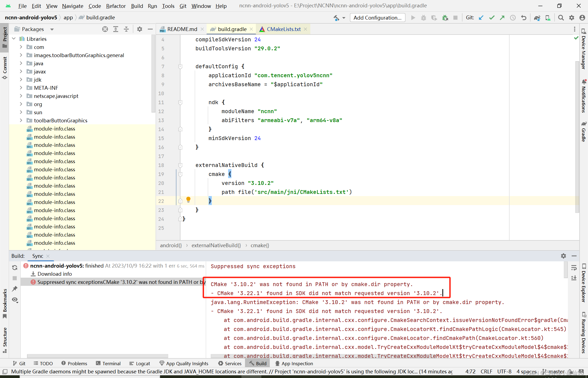
Task: Open the Packages view dropdown
Action: coord(52,29)
